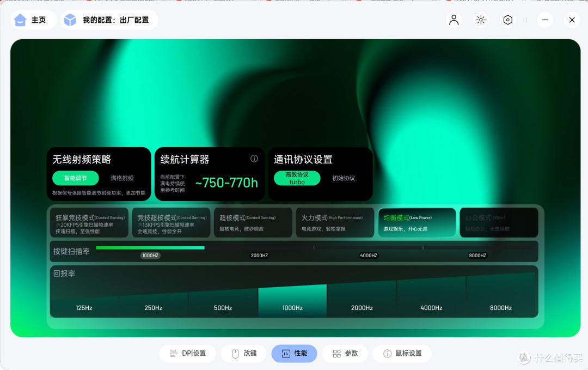
Task: Open the hexagon settings icon
Action: click(x=508, y=20)
